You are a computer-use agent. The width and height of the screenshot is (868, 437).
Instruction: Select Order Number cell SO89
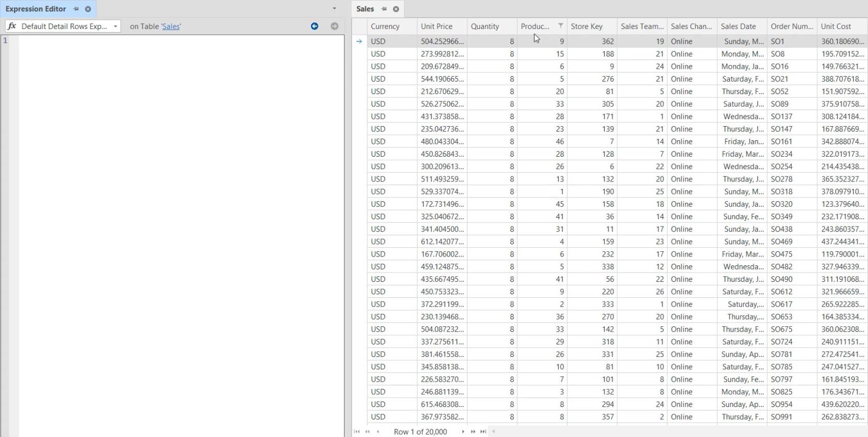[792, 104]
